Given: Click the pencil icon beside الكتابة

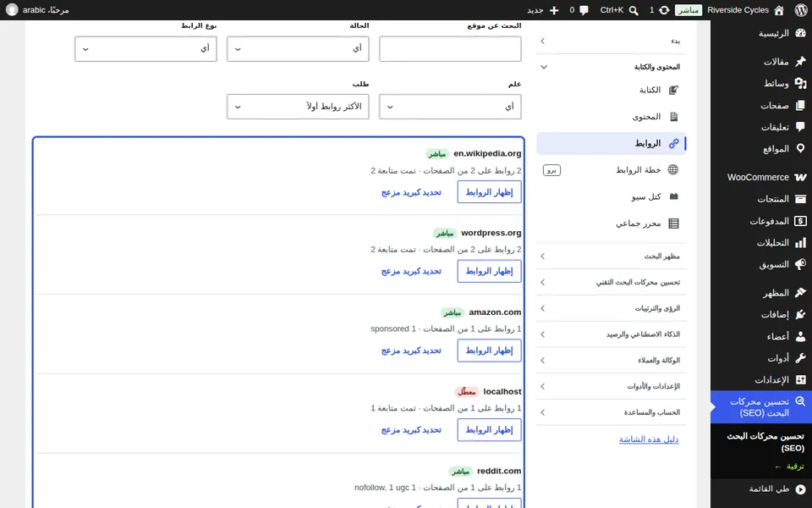Looking at the screenshot, I should coord(673,91).
